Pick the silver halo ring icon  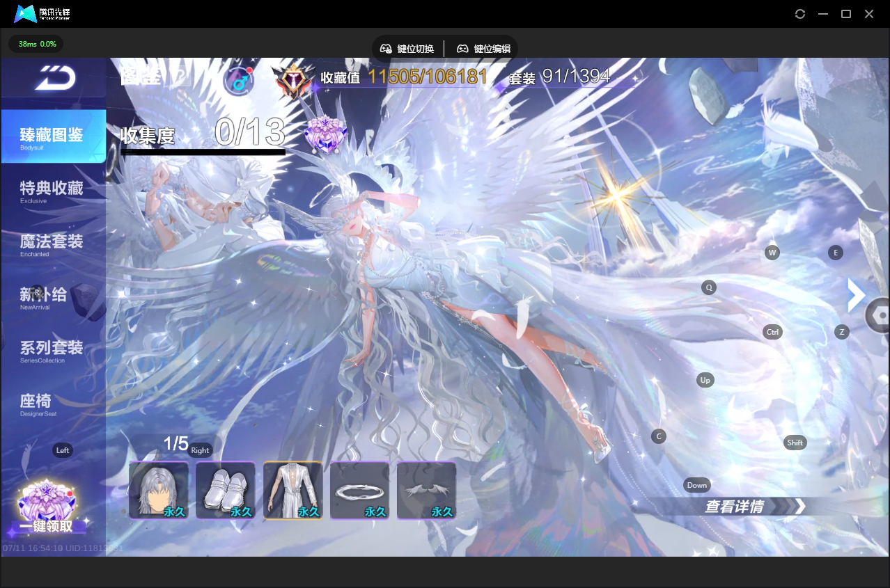[359, 490]
